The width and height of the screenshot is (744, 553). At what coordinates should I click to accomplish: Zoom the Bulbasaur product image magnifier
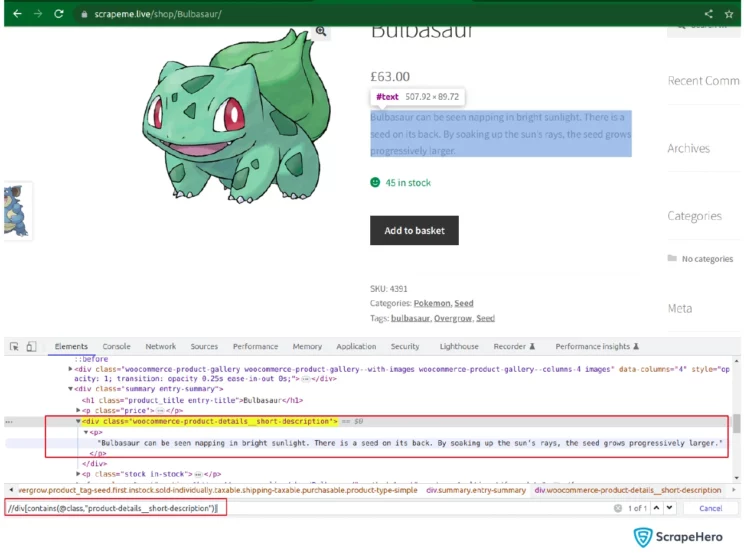coord(321,31)
